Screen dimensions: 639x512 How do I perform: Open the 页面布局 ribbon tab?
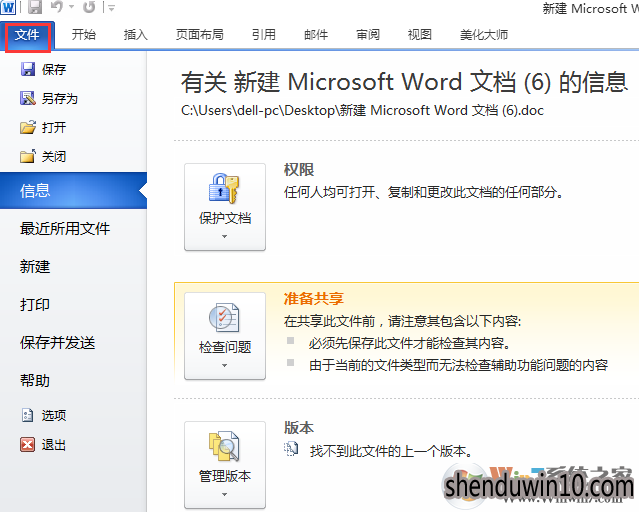point(200,35)
